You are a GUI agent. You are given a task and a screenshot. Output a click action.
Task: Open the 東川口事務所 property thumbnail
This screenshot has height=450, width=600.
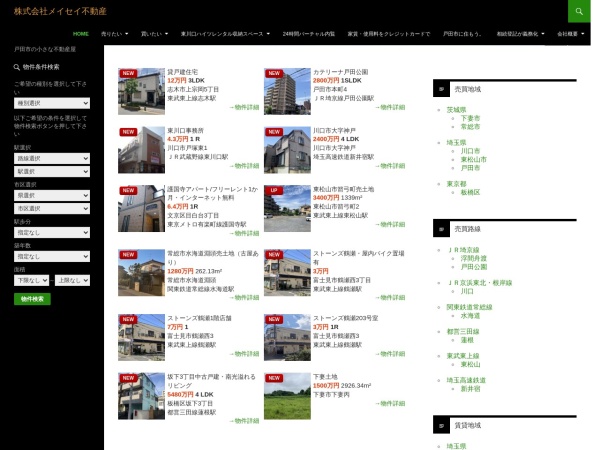pos(141,150)
